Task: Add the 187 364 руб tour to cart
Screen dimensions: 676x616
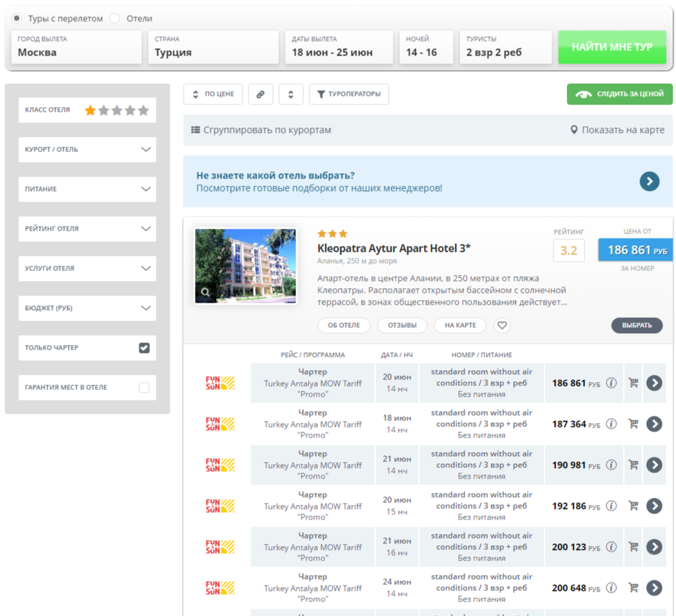Action: click(633, 424)
